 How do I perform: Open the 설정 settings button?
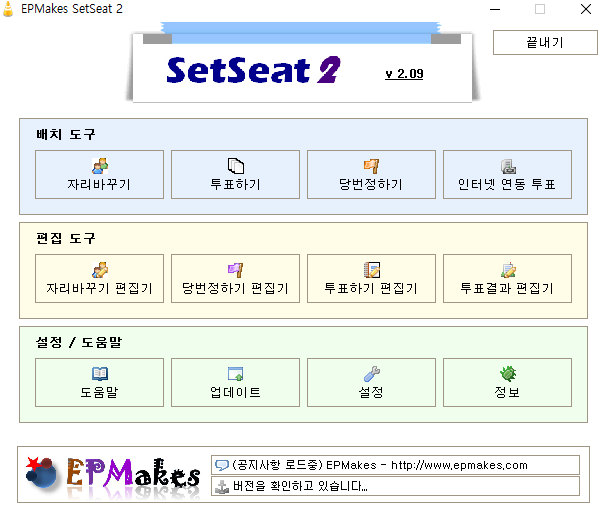[x=371, y=382]
